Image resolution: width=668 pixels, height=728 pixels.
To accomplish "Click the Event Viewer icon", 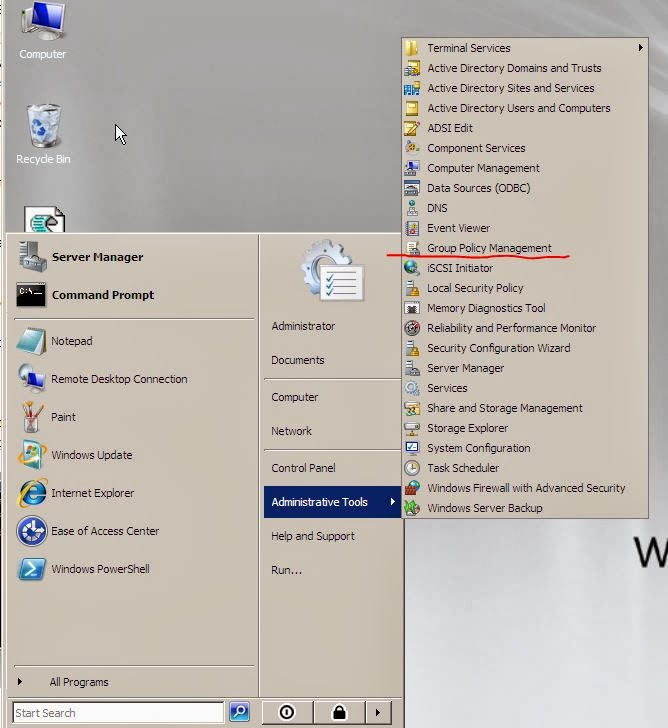I will coord(412,228).
